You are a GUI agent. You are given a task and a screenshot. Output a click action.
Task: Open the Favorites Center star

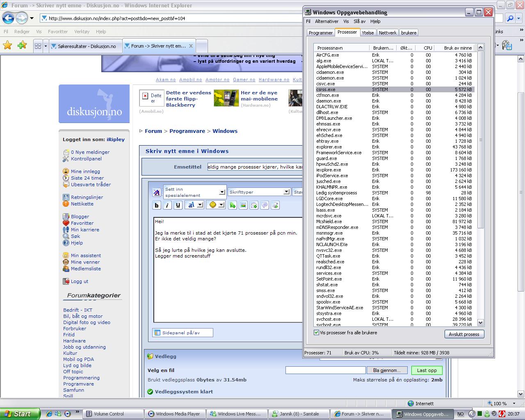[7, 46]
